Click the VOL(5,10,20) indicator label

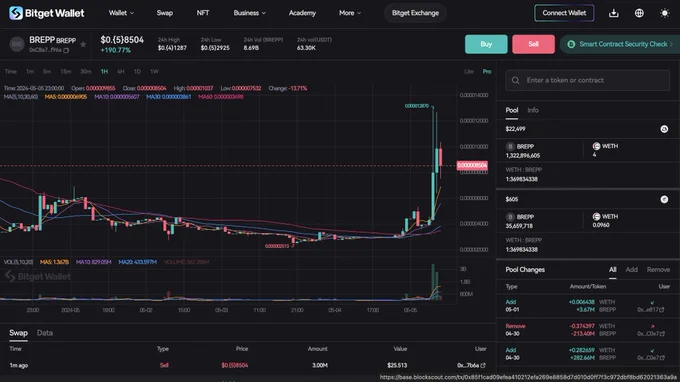(x=18, y=262)
